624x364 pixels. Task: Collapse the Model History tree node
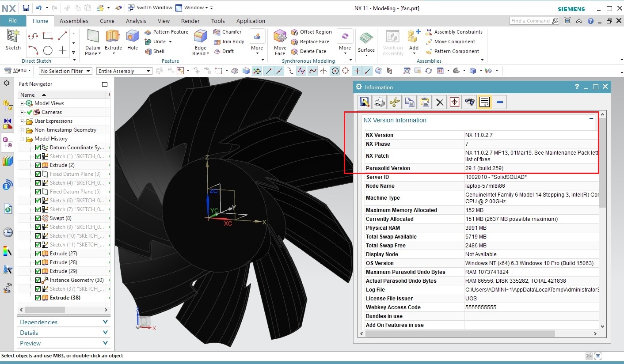pos(22,139)
